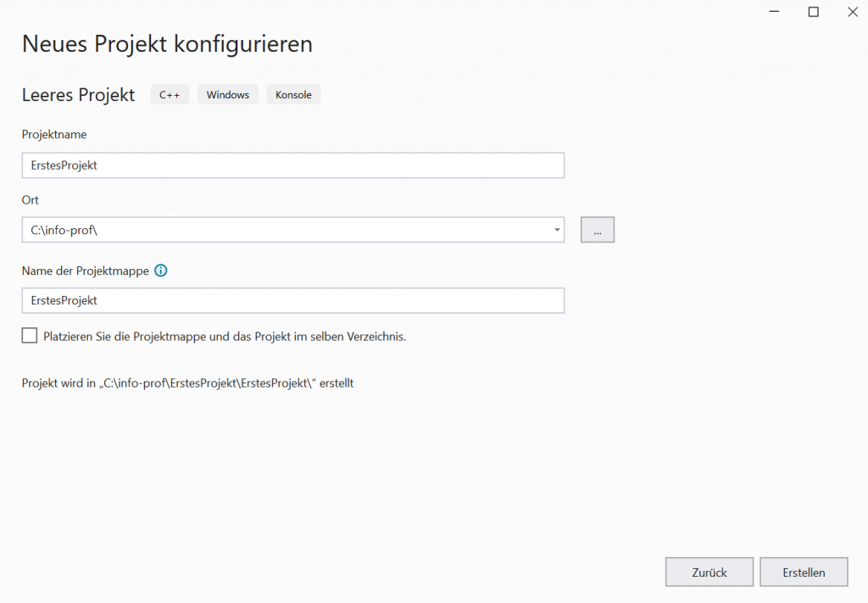This screenshot has height=603, width=868.
Task: Click the Windows platform tag
Action: click(x=227, y=95)
